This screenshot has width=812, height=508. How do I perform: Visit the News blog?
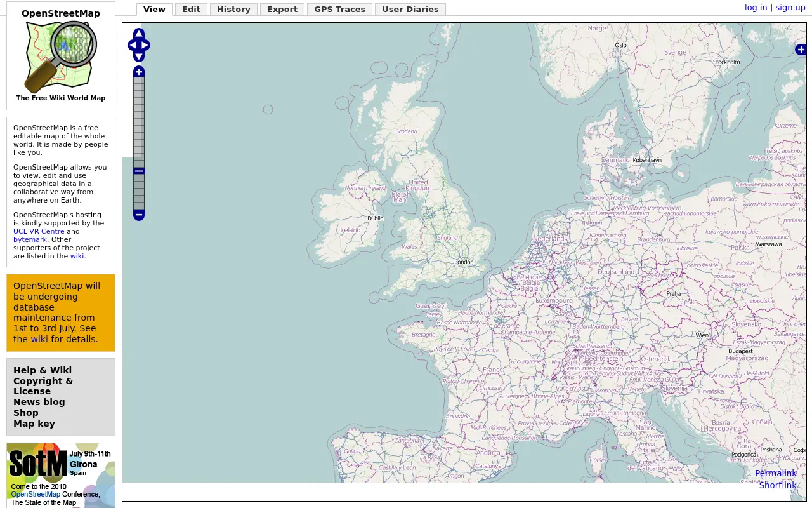click(x=39, y=402)
